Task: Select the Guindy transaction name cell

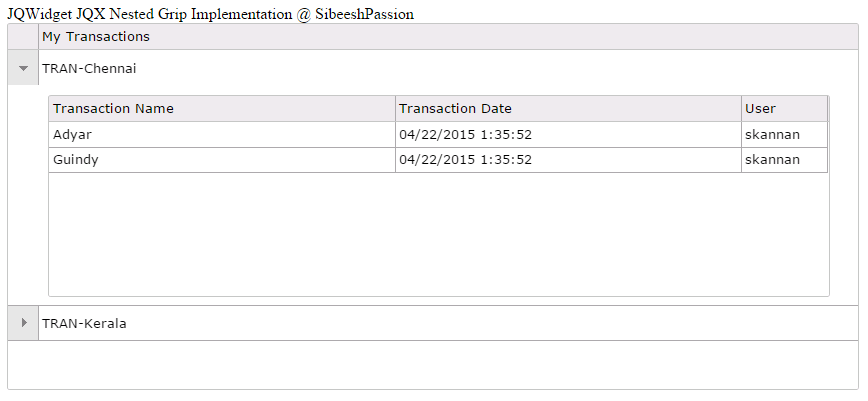Action: [76, 160]
